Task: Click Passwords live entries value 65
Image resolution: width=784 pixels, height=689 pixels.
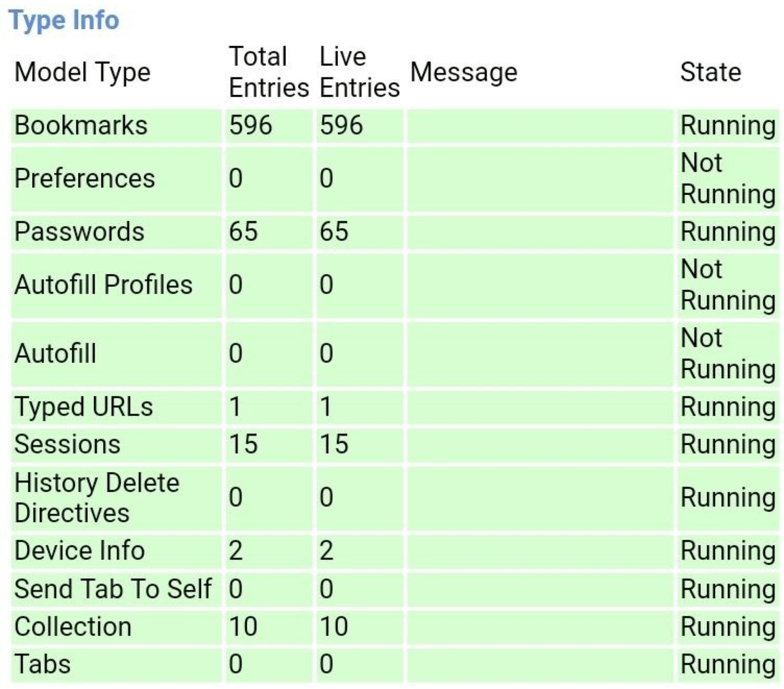Action: pos(334,232)
